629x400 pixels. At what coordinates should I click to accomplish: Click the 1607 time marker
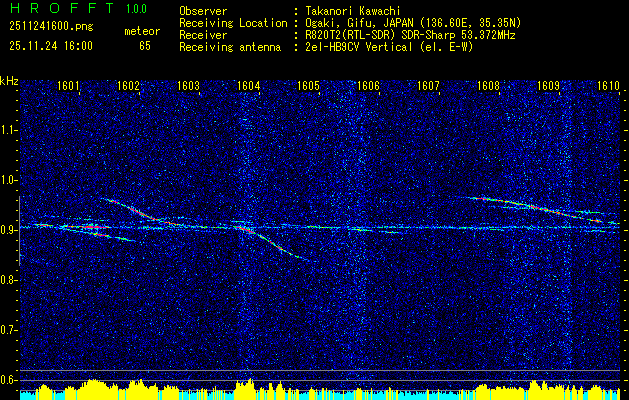pyautogui.click(x=428, y=86)
